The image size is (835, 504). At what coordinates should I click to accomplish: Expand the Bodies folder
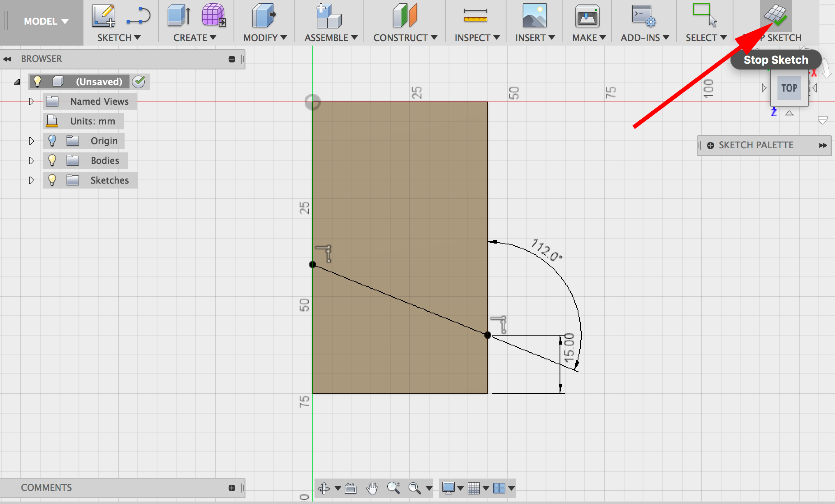(x=31, y=161)
